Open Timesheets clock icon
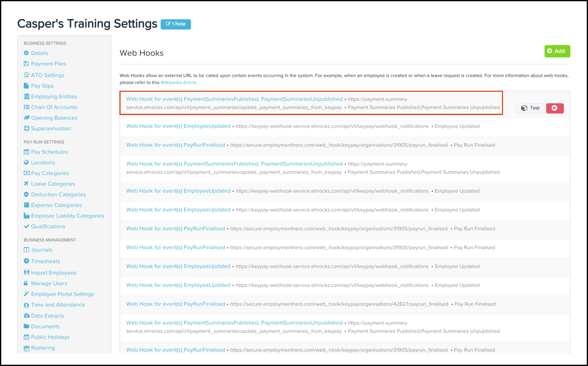 [x=26, y=261]
